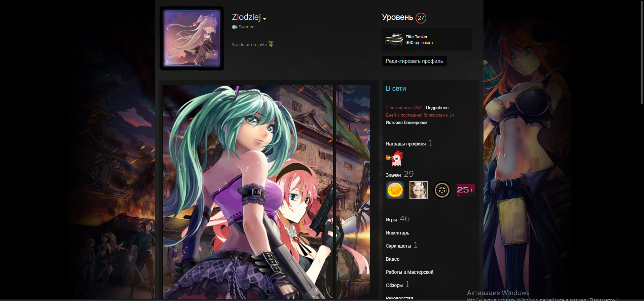This screenshot has width=644, height=301.
Task: Open the 1 блокировка VAC notice
Action: (404, 108)
